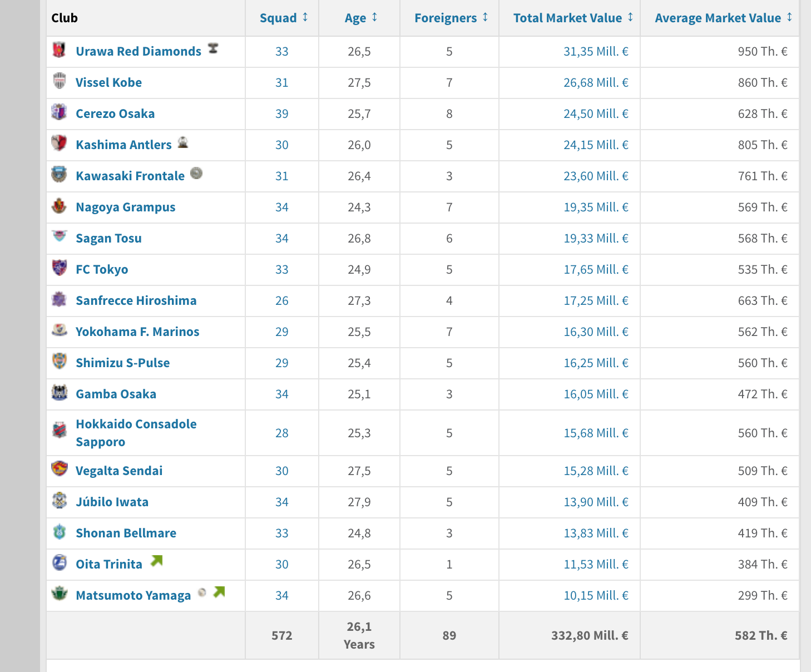Screen dimensions: 811x672
Task: Click the Urawa Red Diamonds club crest
Action: tap(59, 50)
